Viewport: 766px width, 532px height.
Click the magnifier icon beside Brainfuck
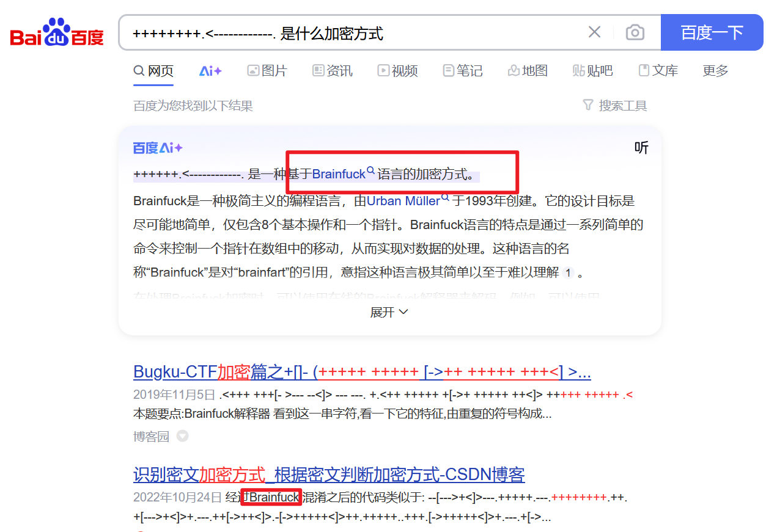coord(370,172)
